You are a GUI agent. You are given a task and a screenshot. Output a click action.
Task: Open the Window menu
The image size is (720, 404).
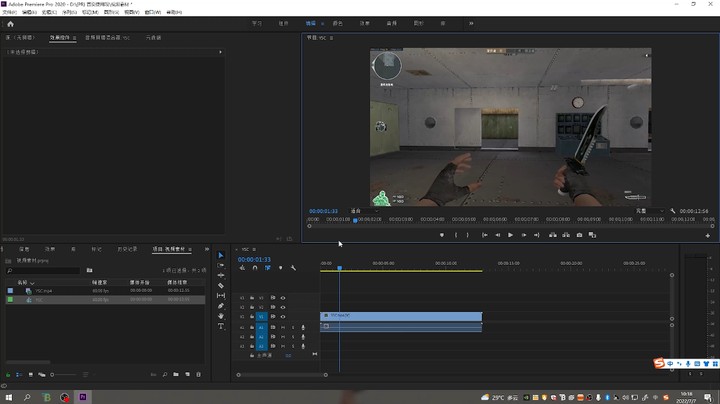pyautogui.click(x=152, y=12)
